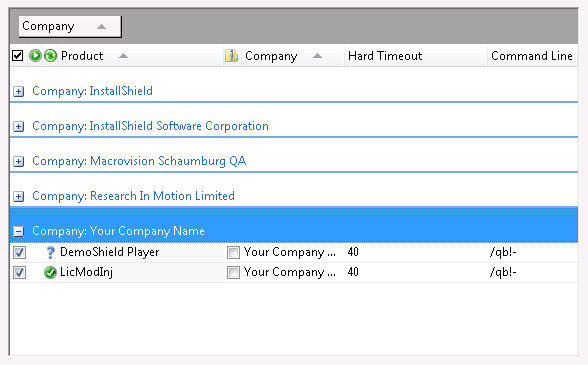Toggle the select-all checkbox in header
Screen dimensions: 588x365
pyautogui.click(x=18, y=56)
